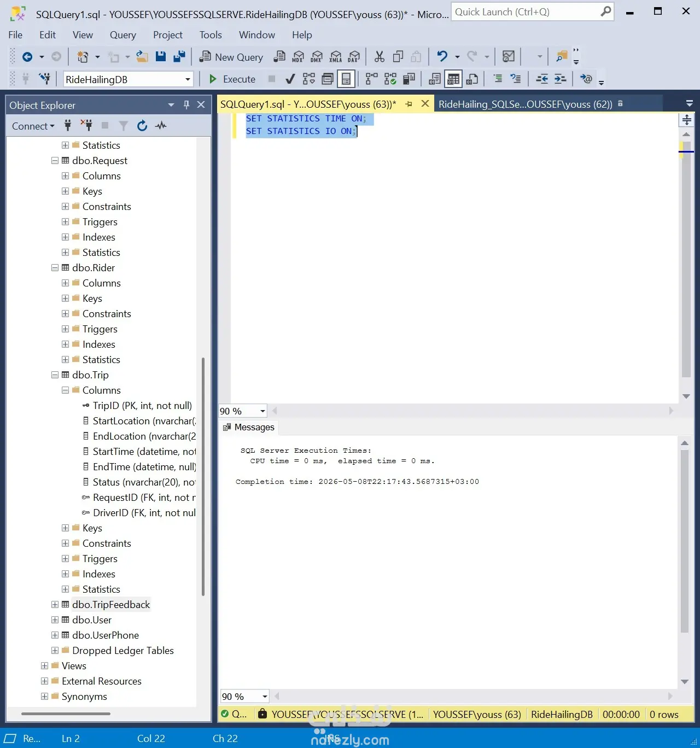
Task: Save the query with the Save icon
Action: [161, 56]
